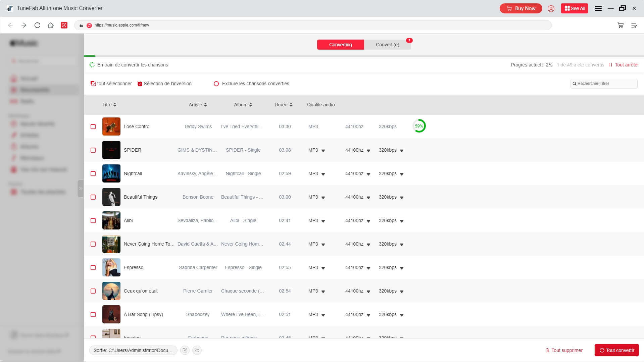The image size is (644, 362).
Task: Open the hamburger menu icon
Action: 598,8
